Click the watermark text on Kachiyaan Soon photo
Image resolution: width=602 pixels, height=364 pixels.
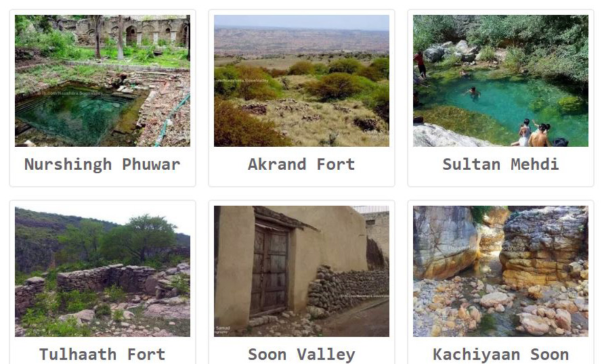(487, 248)
